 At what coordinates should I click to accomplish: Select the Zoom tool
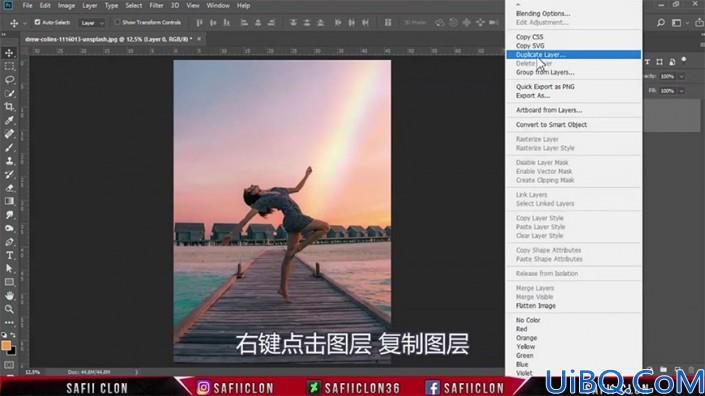click(9, 309)
